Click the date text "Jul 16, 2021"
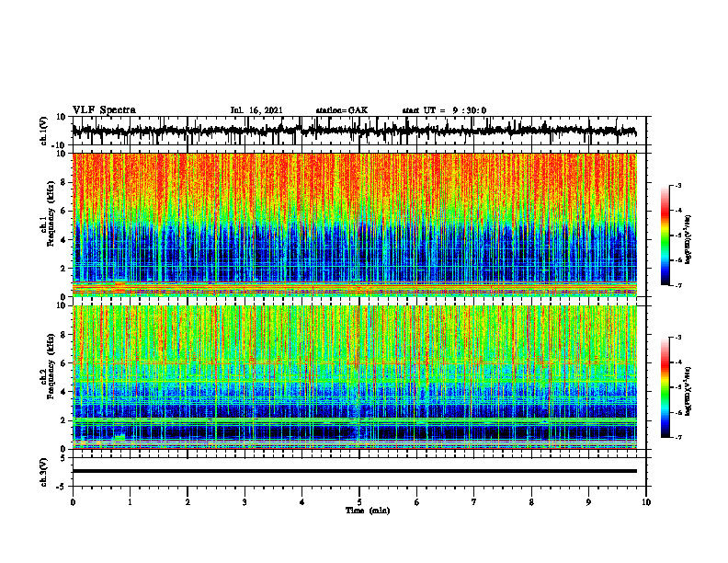Image resolution: width=728 pixels, height=563 pixels. pyautogui.click(x=256, y=110)
